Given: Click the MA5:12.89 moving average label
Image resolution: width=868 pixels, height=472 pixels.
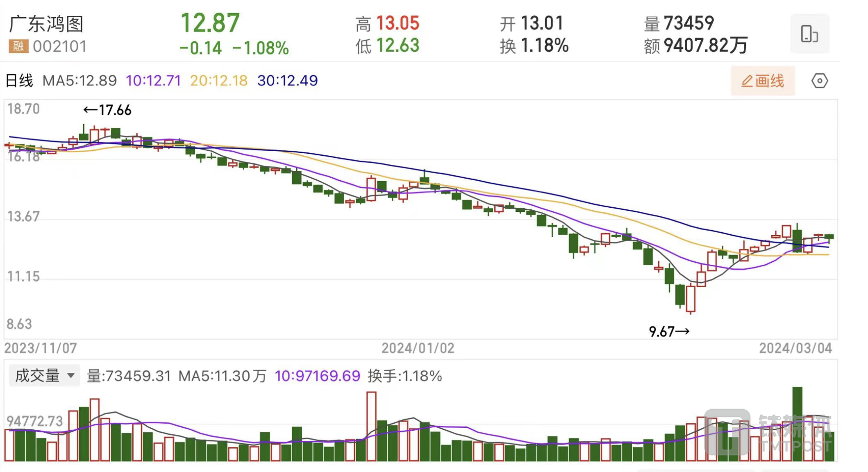Looking at the screenshot, I should click(x=80, y=80).
